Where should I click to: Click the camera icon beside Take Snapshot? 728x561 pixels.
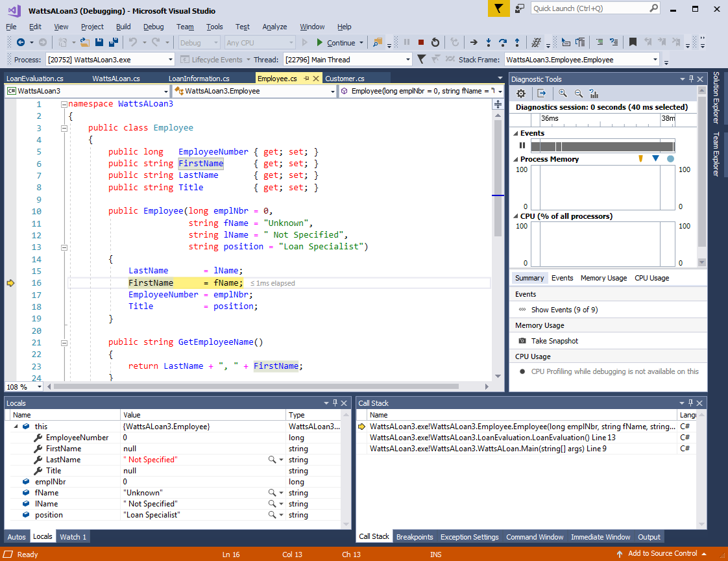point(522,341)
